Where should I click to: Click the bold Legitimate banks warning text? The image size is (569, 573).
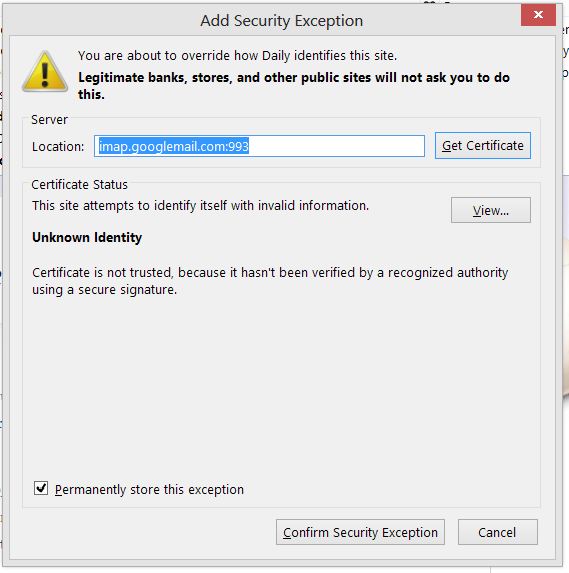(294, 86)
